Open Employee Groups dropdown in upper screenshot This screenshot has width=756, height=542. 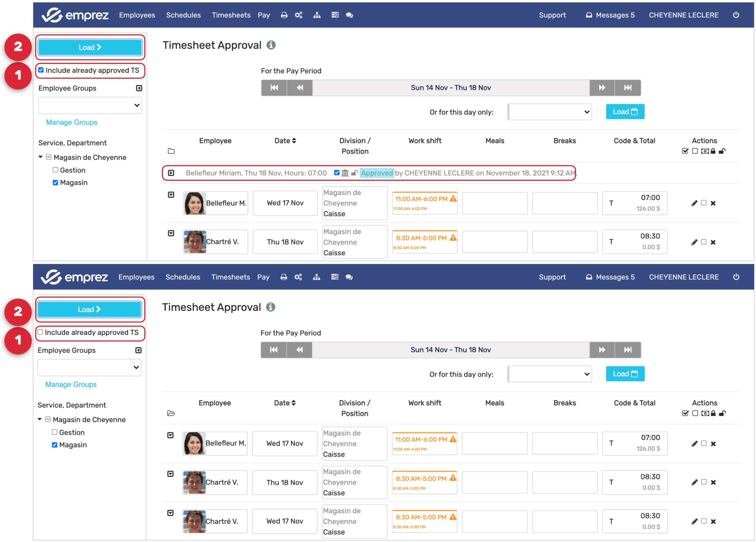click(90, 105)
